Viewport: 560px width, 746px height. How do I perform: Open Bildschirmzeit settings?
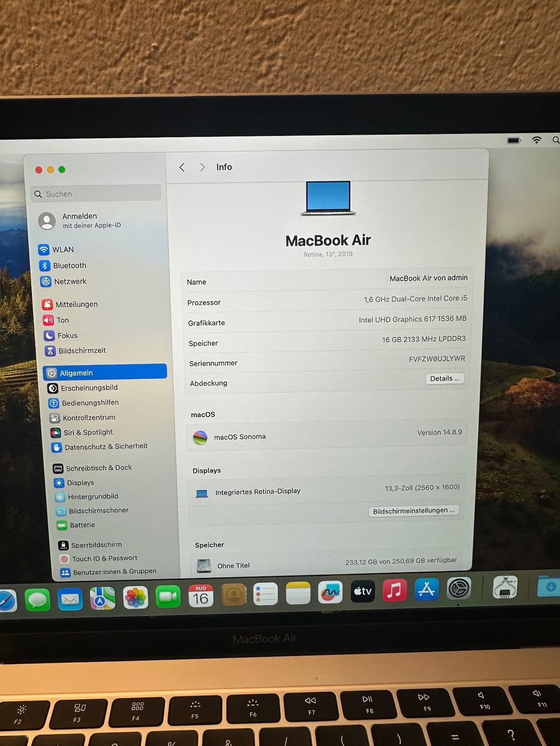click(75, 350)
